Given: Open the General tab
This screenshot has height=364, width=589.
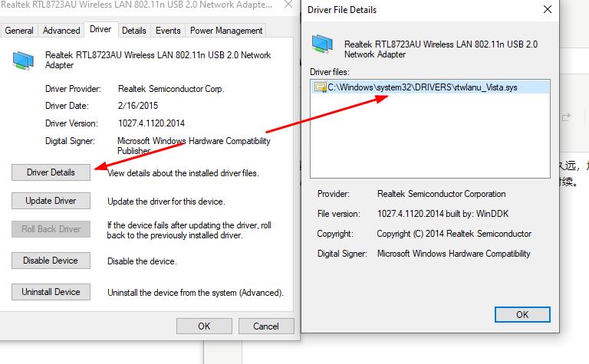Looking at the screenshot, I should click(19, 31).
